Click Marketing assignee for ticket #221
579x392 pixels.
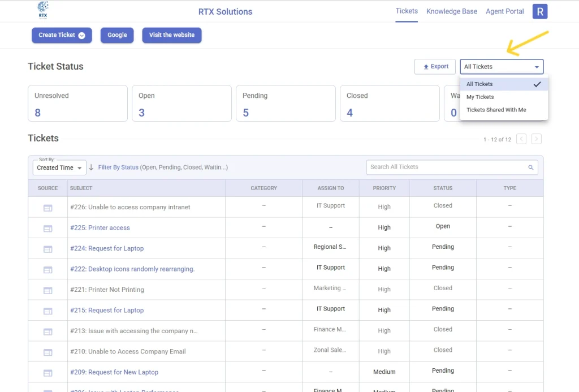click(x=330, y=288)
